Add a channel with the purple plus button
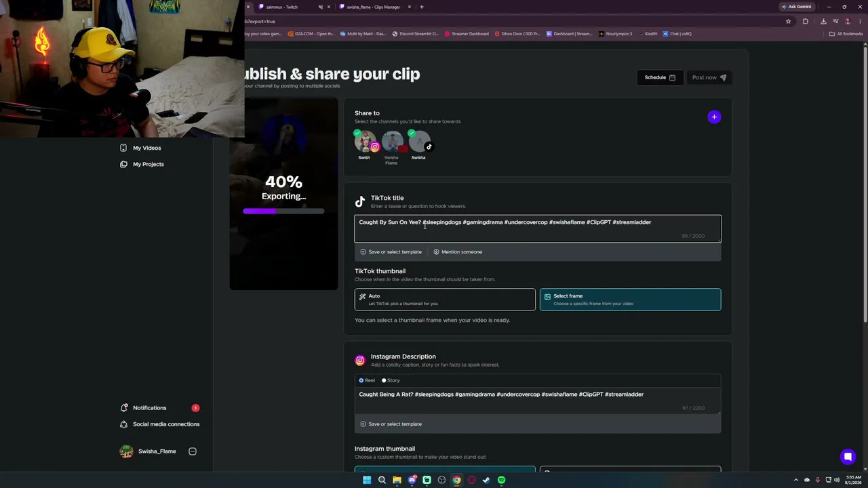This screenshot has height=488, width=868. click(714, 117)
